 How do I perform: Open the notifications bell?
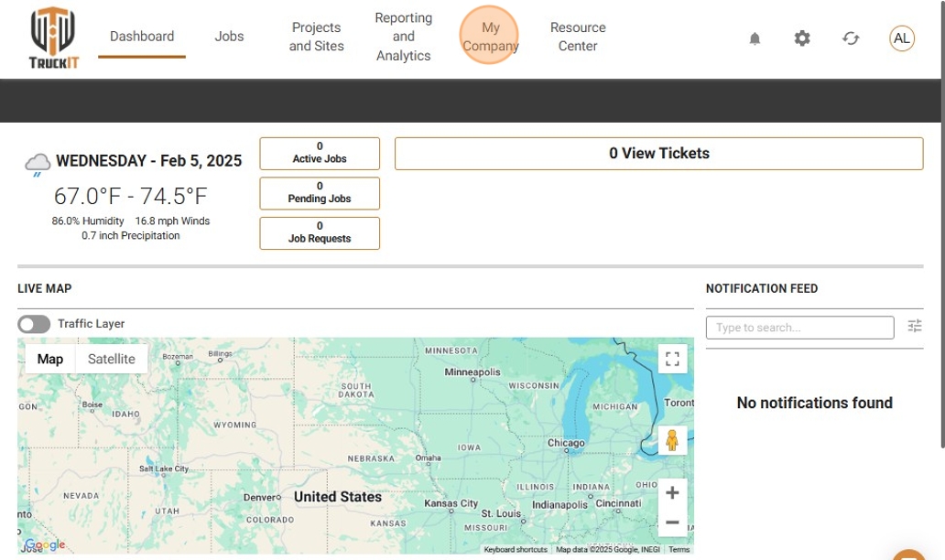[x=755, y=38]
